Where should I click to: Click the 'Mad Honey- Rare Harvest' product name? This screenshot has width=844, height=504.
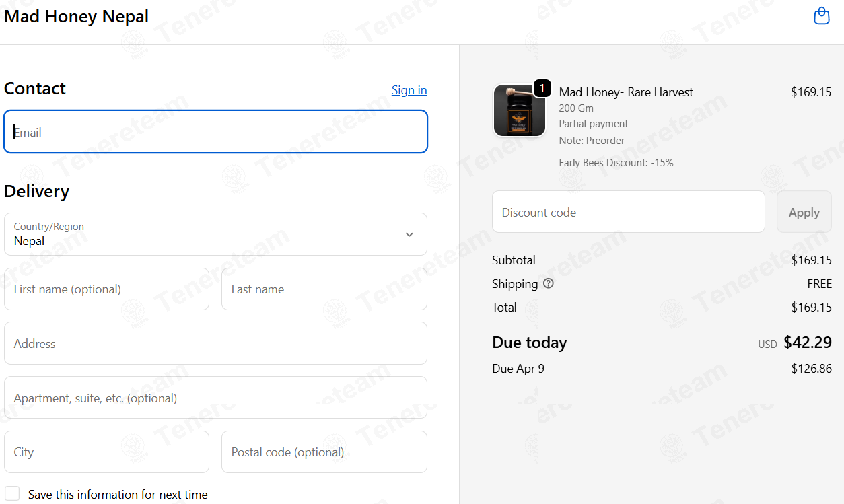click(626, 92)
